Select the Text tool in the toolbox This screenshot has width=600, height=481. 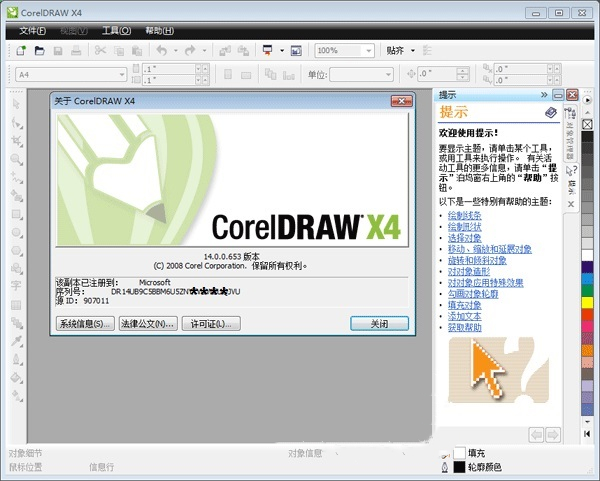tap(17, 285)
